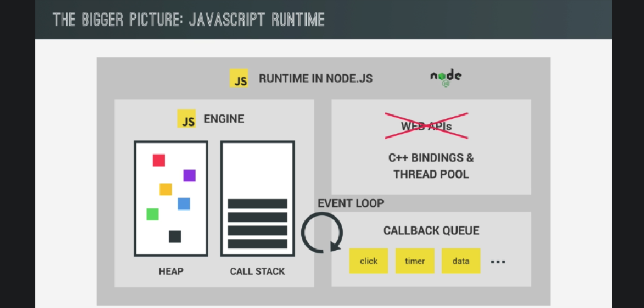Click the slide title 'The Bigger Picture: JavaScript Runtime'
The image size is (644, 308).
click(189, 19)
